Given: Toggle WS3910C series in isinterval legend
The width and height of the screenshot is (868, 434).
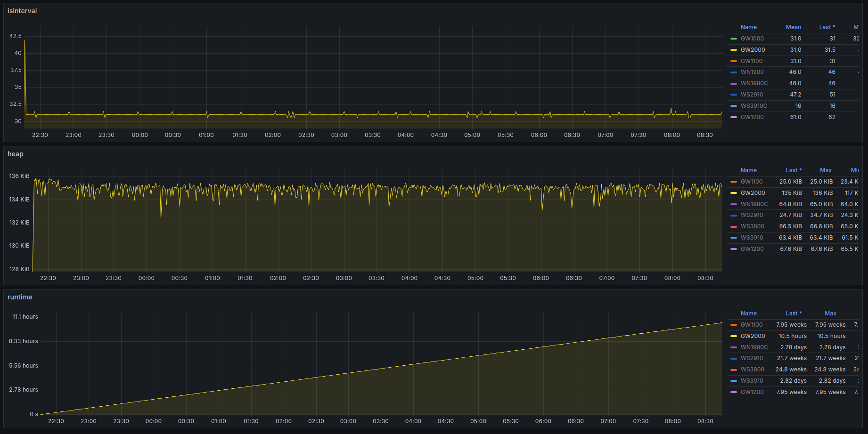Looking at the screenshot, I should 753,106.
